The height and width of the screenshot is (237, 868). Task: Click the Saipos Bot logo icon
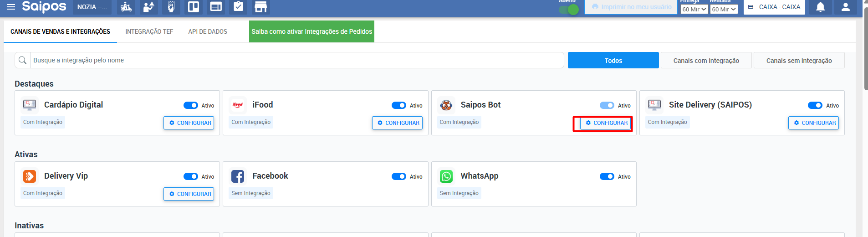coord(446,105)
